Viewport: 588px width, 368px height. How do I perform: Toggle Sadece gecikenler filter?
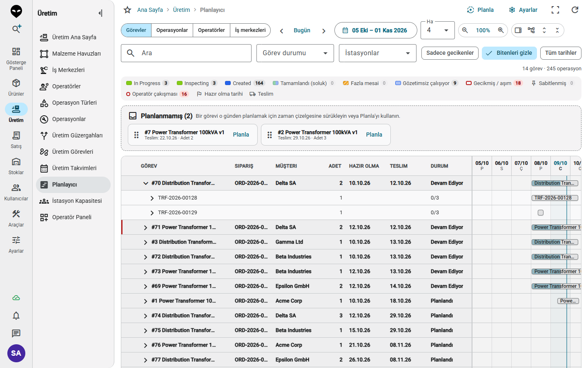point(450,53)
